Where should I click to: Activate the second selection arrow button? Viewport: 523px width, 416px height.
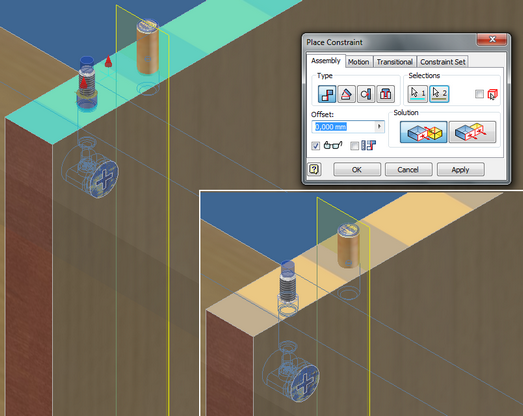click(x=439, y=94)
